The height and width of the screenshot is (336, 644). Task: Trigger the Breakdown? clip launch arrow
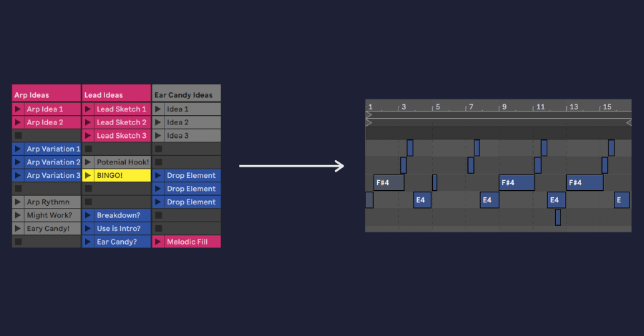coord(87,215)
